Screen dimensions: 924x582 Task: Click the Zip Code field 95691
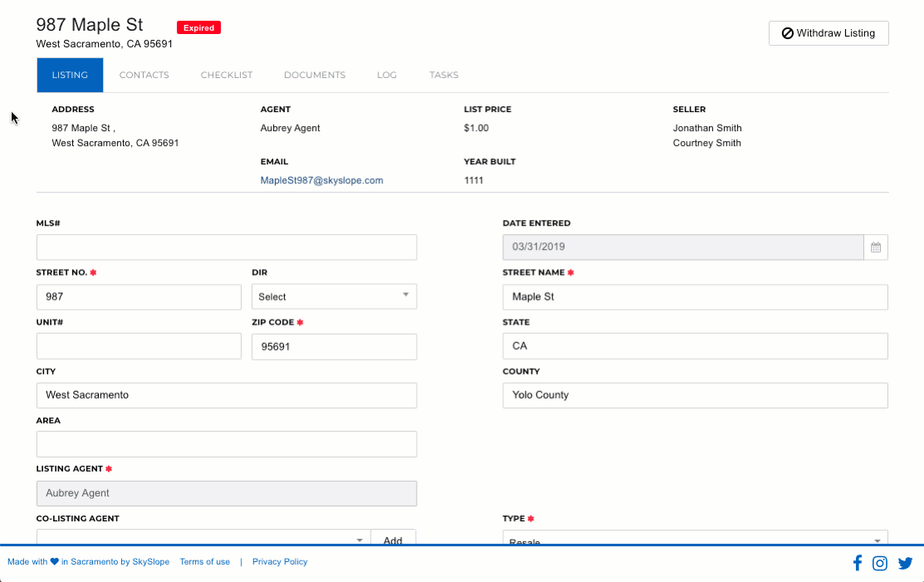(x=334, y=346)
